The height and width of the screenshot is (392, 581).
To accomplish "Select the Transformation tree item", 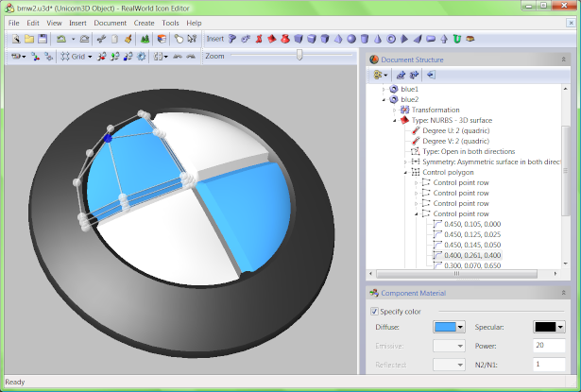I will point(435,110).
